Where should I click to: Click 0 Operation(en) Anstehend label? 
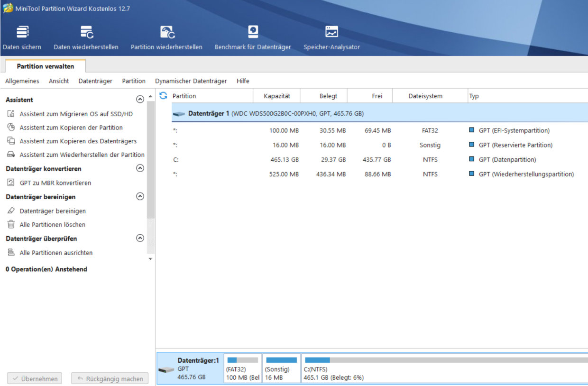46,269
